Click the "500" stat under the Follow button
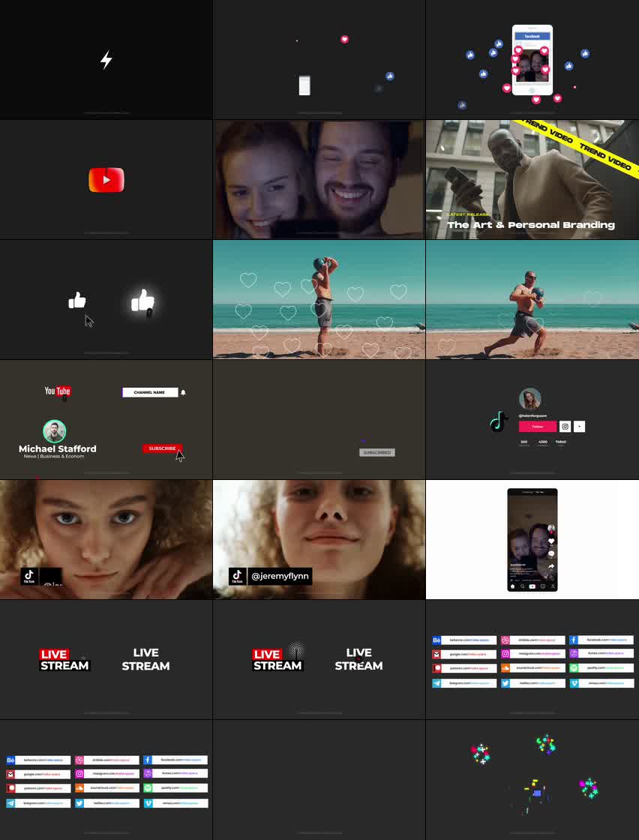The width and height of the screenshot is (639, 840). 523,442
